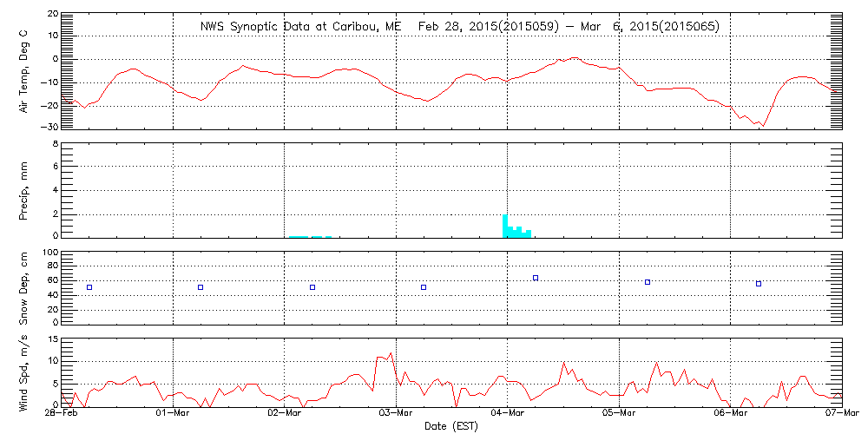Click the 07-Mar date label
The width and height of the screenshot is (868, 434).
tap(841, 414)
